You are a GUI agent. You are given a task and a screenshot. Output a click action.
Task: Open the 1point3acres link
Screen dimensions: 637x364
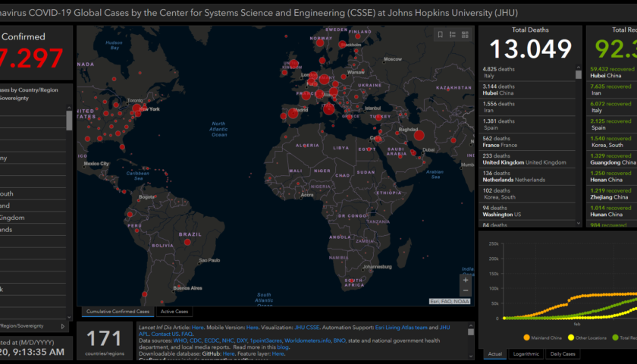click(x=265, y=340)
